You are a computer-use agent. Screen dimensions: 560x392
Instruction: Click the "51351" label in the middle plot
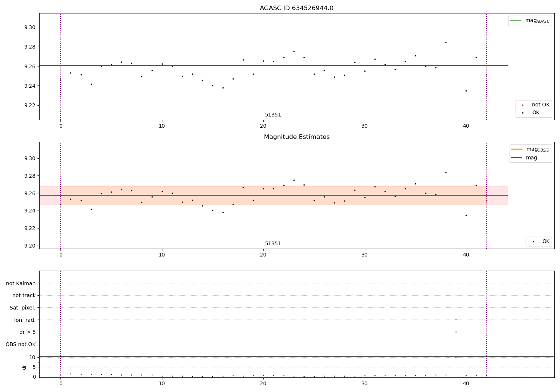coord(273,244)
